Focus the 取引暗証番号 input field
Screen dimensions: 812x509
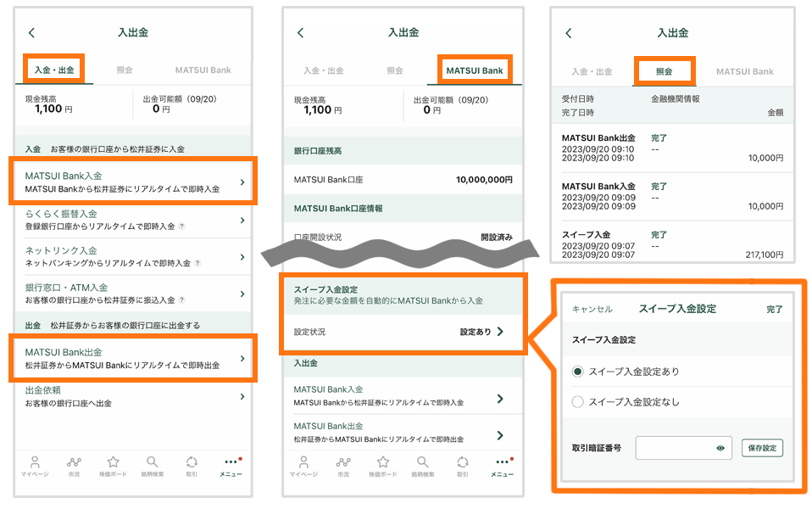[x=683, y=448]
